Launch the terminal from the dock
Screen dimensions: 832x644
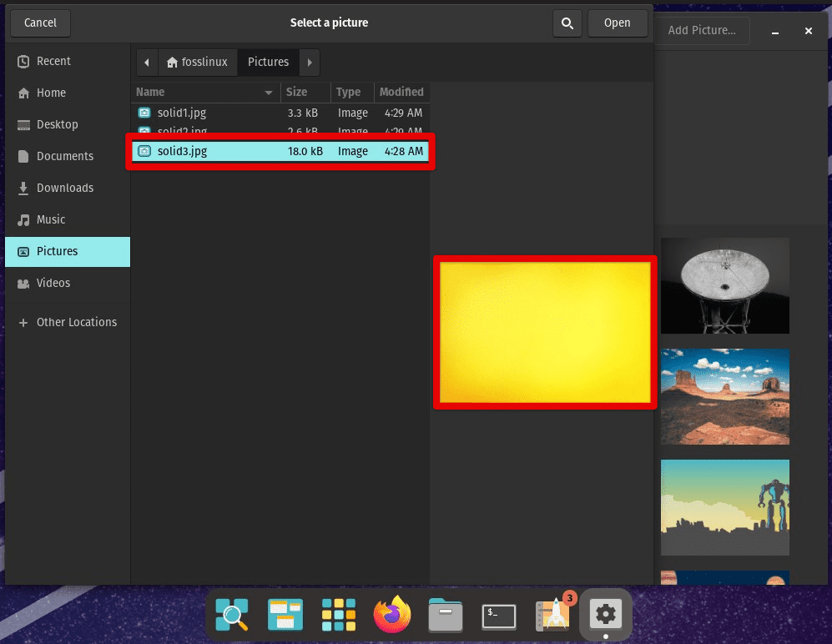pos(499,616)
